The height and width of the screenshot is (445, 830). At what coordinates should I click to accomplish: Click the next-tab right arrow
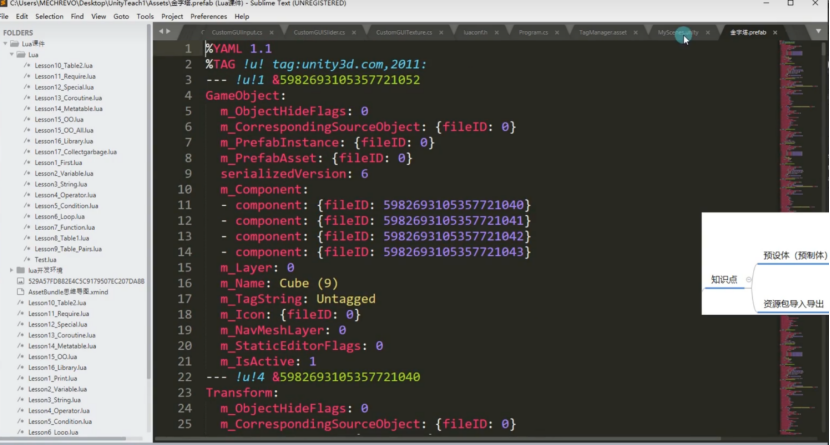pyautogui.click(x=169, y=32)
